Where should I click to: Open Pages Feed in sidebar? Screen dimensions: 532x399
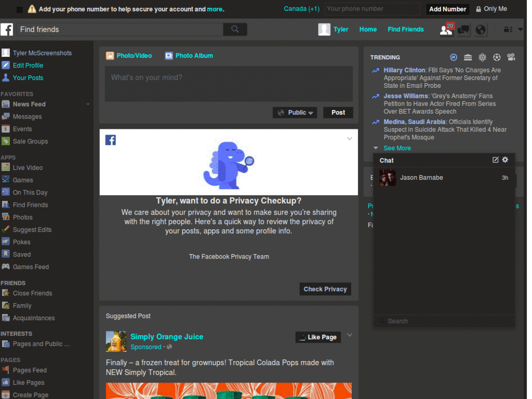coord(30,370)
